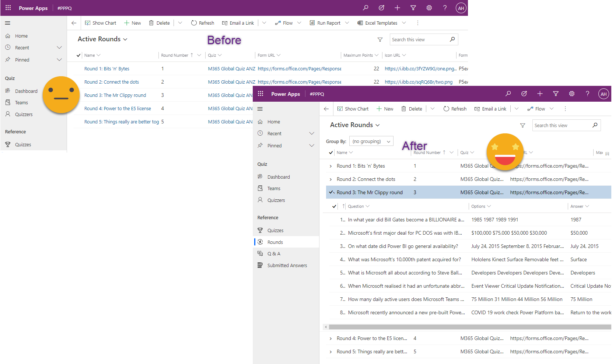The image size is (612, 364).
Task: Expand the Round 4: Power to the E5 row
Action: click(331, 338)
